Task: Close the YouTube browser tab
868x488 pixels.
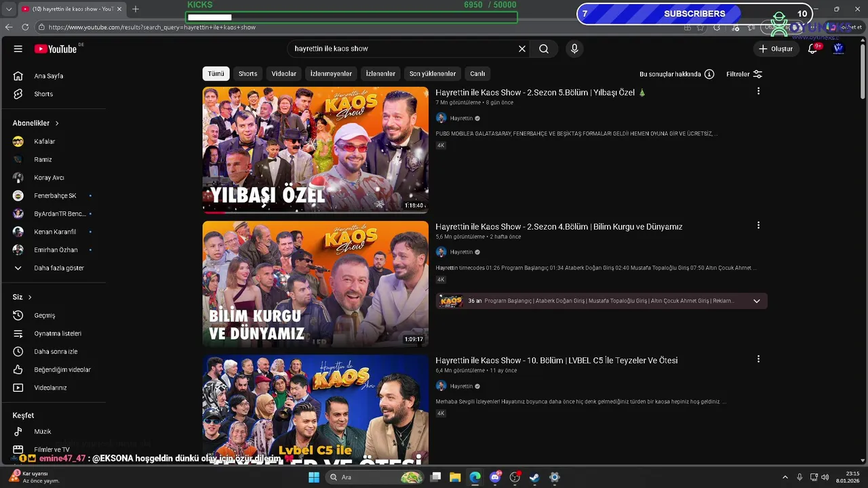Action: pos(119,9)
